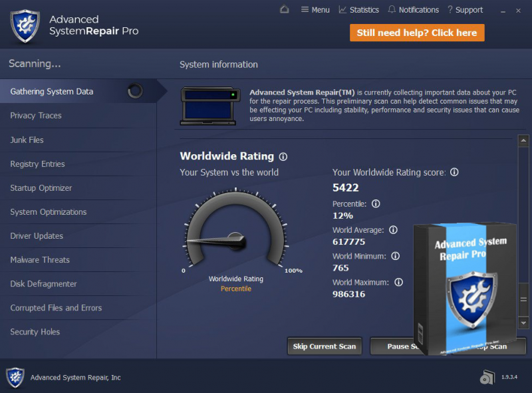This screenshot has height=393, width=532.
Task: Click Skip Current Scan button
Action: (325, 346)
